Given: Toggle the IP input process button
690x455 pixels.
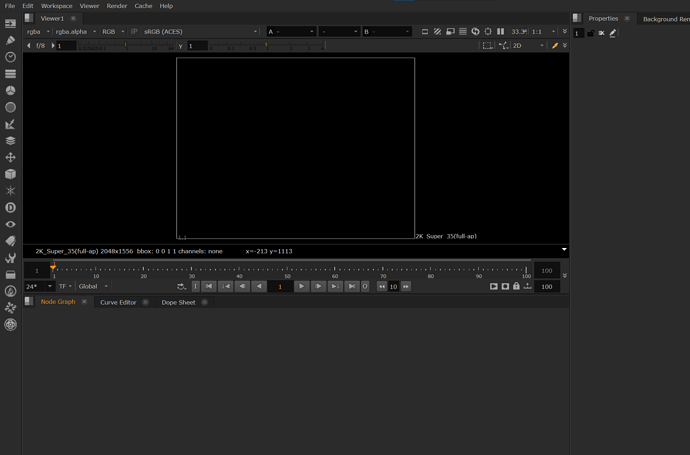Looking at the screenshot, I should pyautogui.click(x=134, y=32).
